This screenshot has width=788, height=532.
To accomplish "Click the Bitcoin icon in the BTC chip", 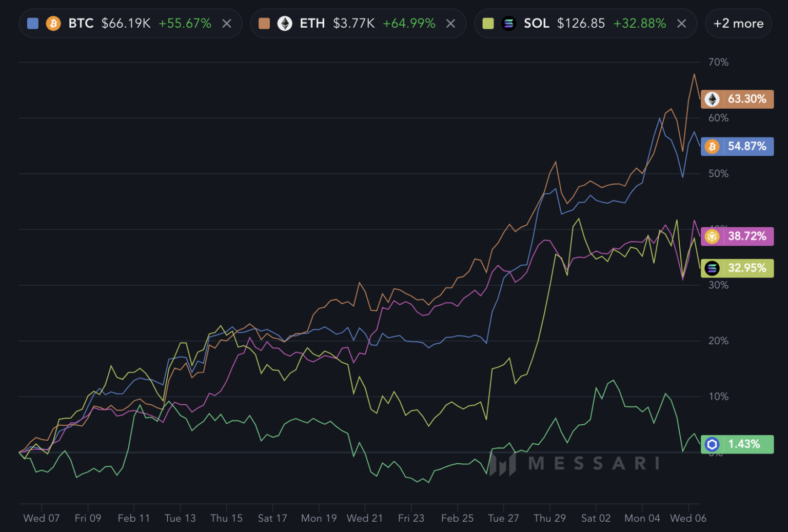I will click(53, 24).
